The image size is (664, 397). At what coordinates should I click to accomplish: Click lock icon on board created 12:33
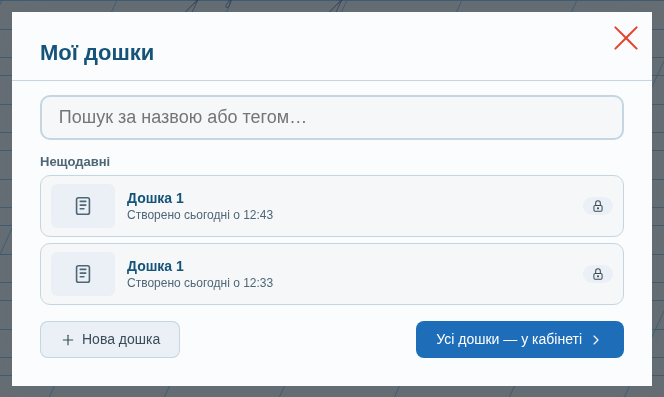[598, 274]
